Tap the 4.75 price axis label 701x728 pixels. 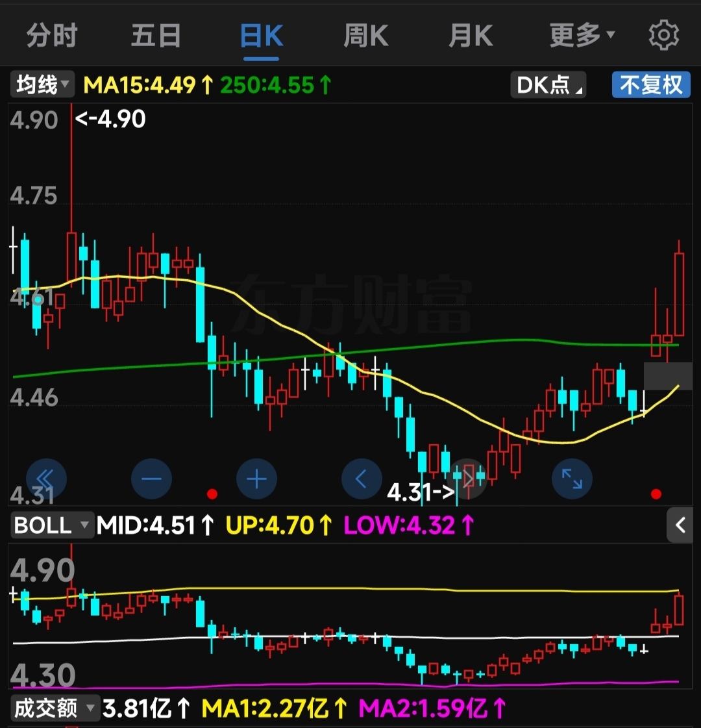coord(34,196)
